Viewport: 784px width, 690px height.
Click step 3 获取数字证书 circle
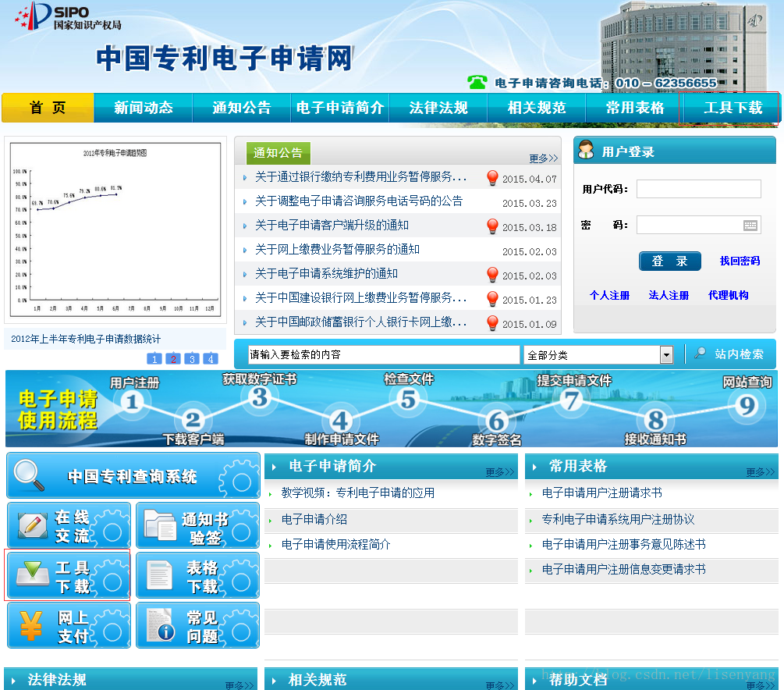tap(260, 398)
